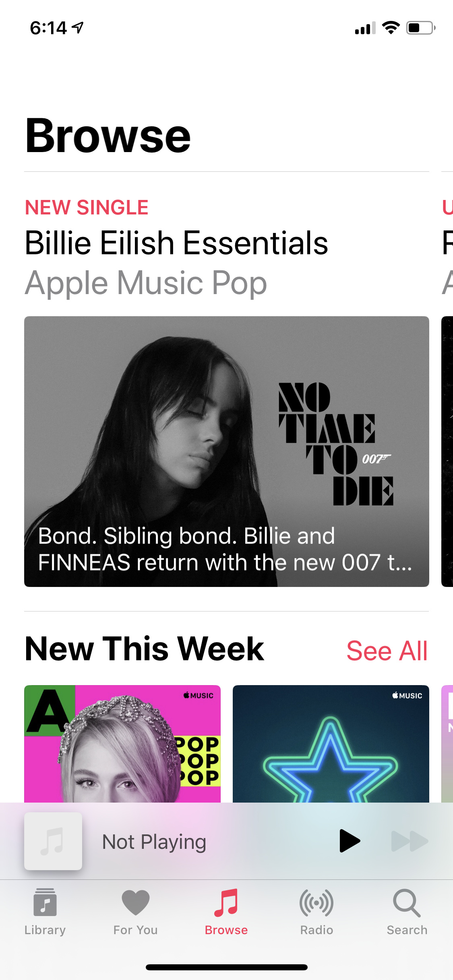
Task: Tap the album art placeholder in mini player
Action: (x=53, y=841)
